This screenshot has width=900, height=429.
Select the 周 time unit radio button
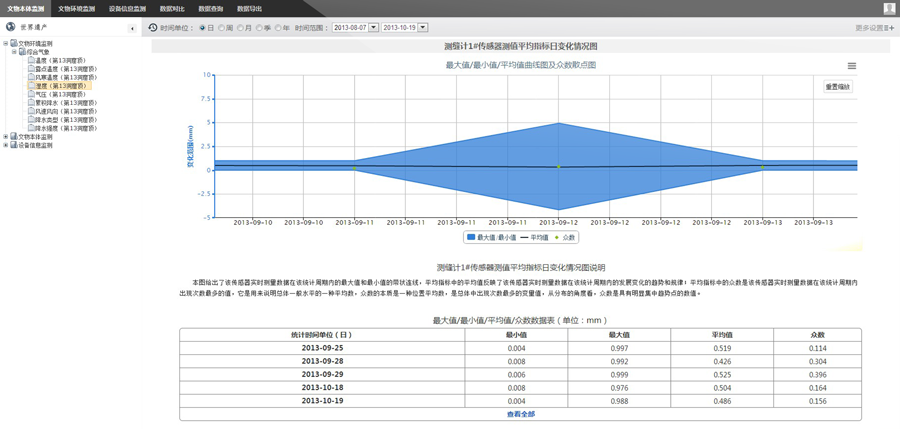point(222,28)
